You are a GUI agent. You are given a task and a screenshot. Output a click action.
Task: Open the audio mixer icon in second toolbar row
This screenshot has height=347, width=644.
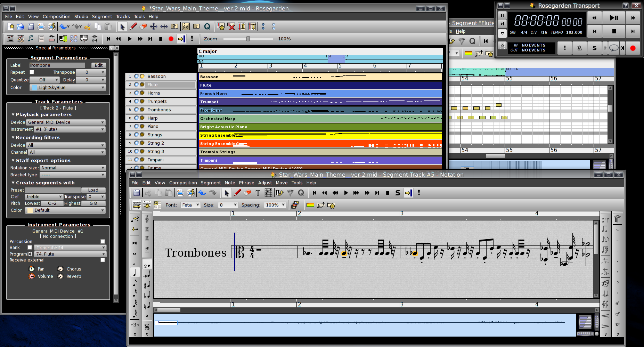click(x=95, y=39)
